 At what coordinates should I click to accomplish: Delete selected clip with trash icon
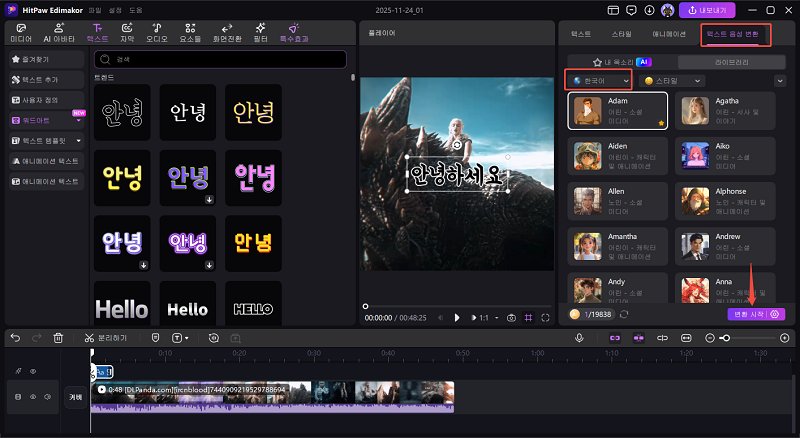[58, 338]
